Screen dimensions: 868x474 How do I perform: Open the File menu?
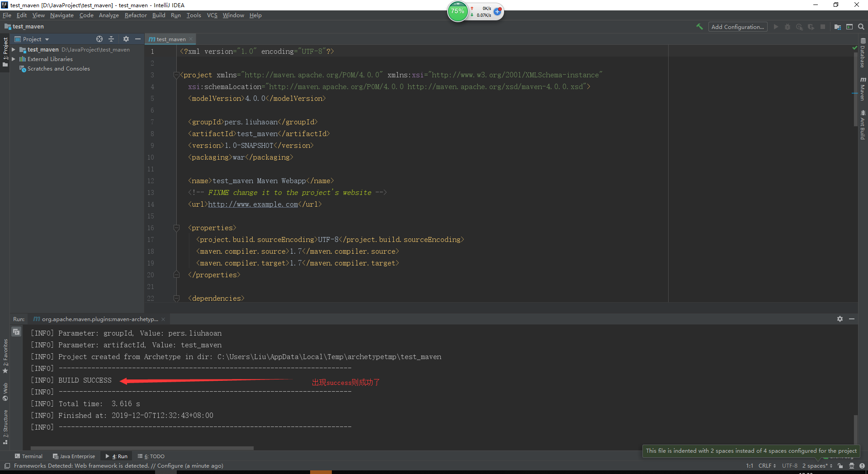pos(7,15)
